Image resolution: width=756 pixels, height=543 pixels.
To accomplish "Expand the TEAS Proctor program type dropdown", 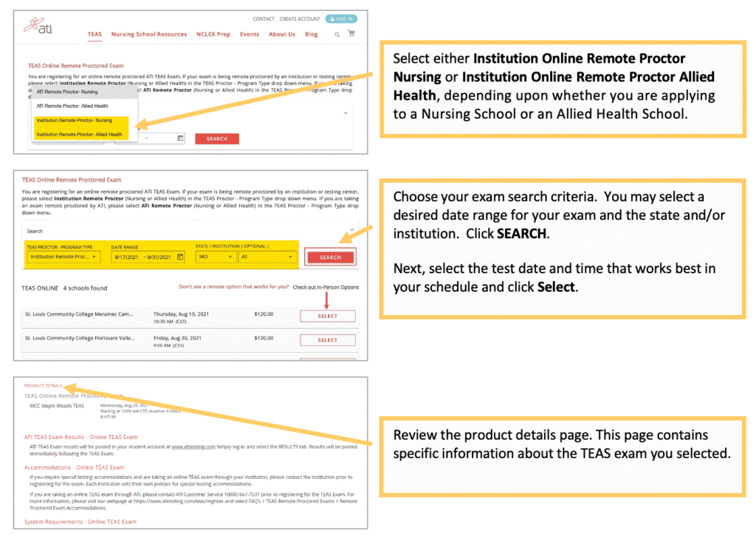I will tap(63, 257).
